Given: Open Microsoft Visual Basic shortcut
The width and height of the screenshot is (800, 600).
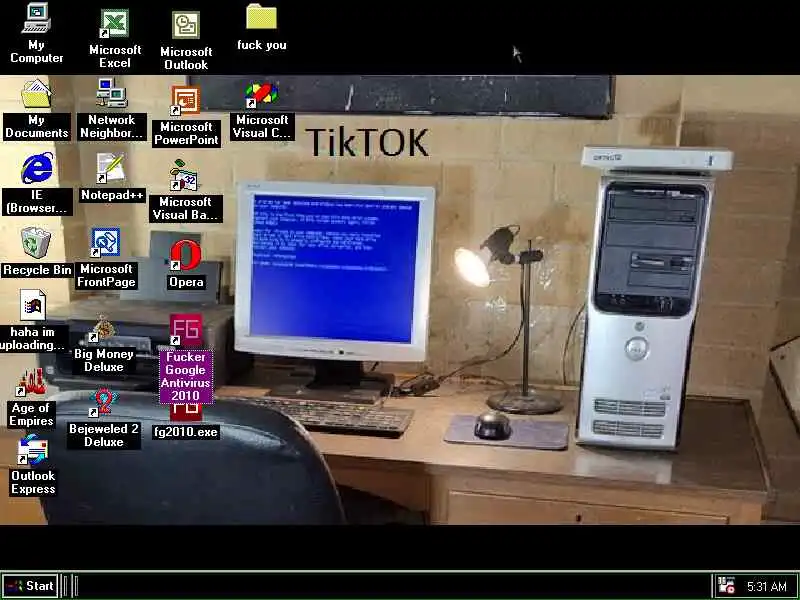Looking at the screenshot, I should (x=184, y=176).
